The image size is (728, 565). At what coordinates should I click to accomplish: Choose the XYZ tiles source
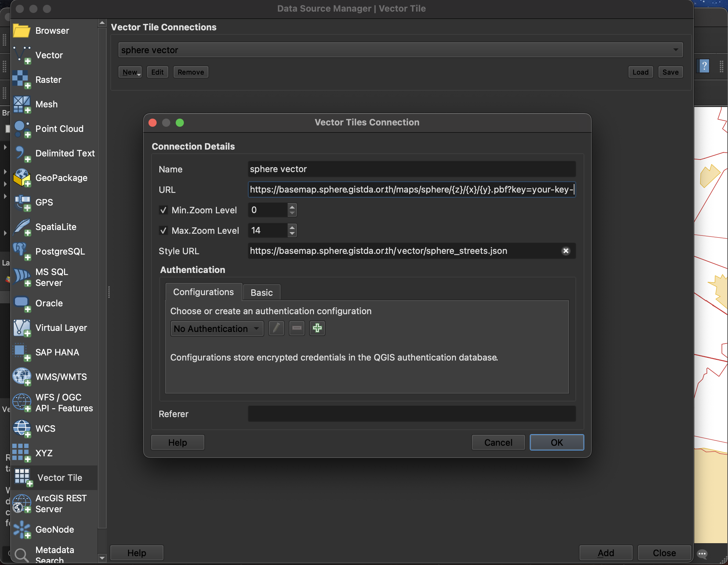[x=44, y=453]
